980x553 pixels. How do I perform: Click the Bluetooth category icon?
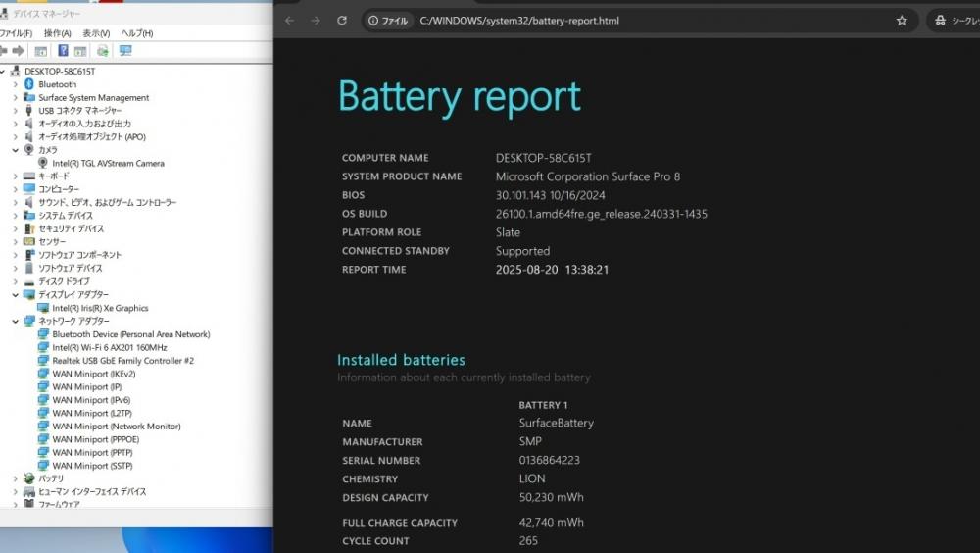point(28,83)
